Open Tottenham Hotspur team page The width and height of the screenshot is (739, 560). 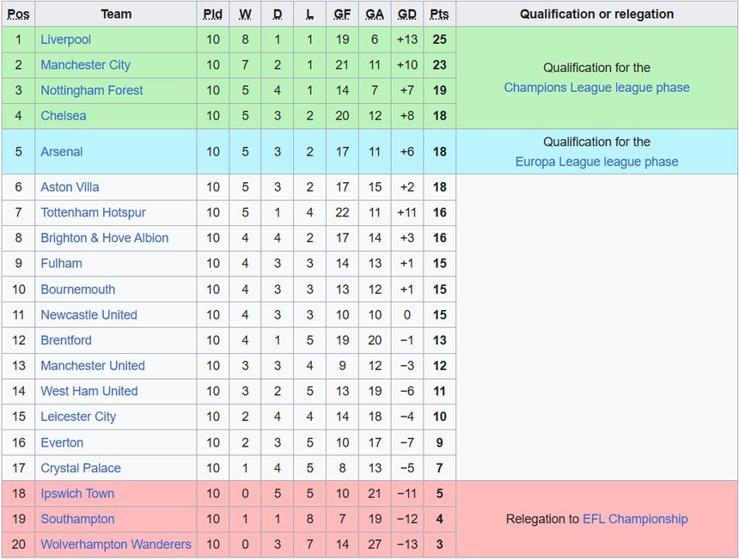pos(93,212)
